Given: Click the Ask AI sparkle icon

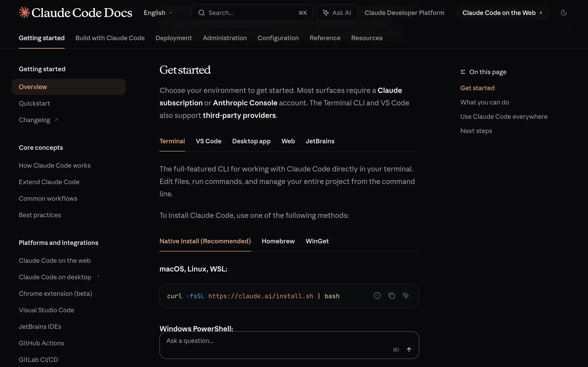Looking at the screenshot, I should click(x=326, y=13).
